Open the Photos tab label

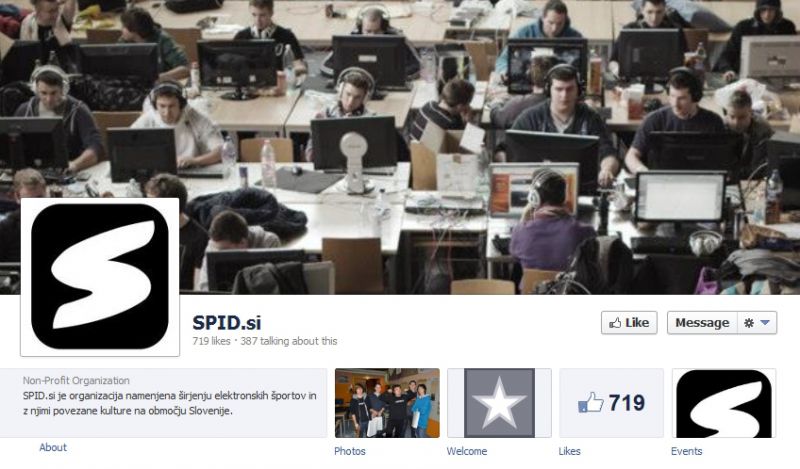coord(349,451)
